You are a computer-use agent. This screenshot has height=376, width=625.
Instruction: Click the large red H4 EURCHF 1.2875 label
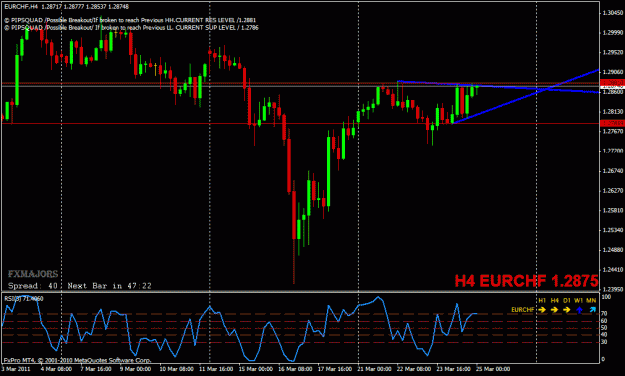point(527,281)
